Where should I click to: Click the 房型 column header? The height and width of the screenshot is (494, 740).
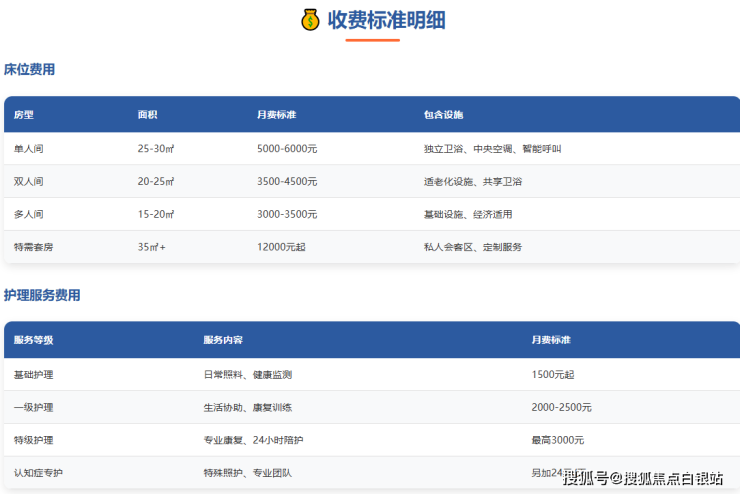[x=24, y=115]
